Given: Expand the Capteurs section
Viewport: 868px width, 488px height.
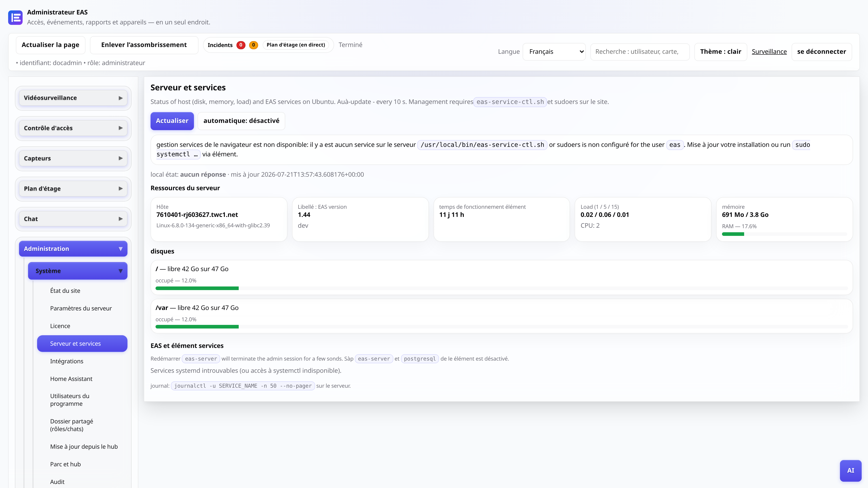Looking at the screenshot, I should tap(73, 158).
